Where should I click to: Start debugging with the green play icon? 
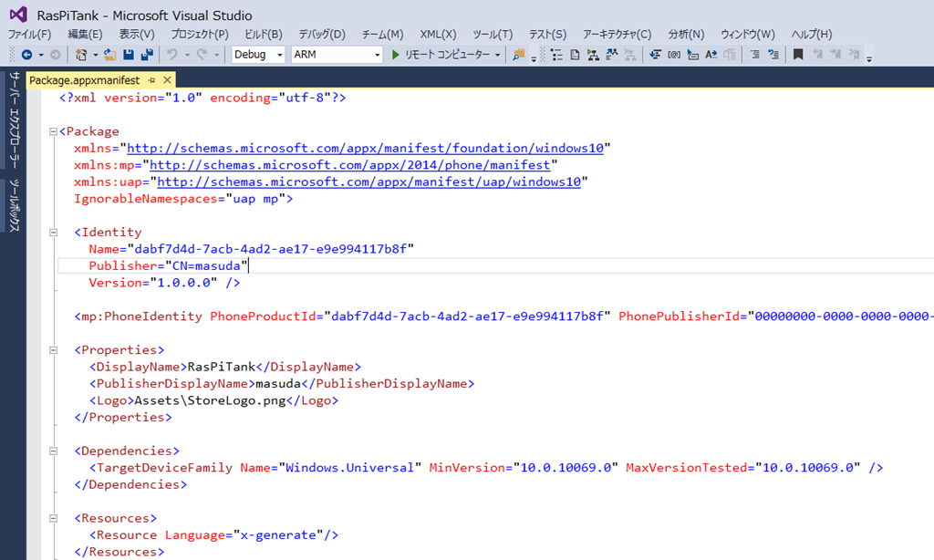(x=396, y=55)
